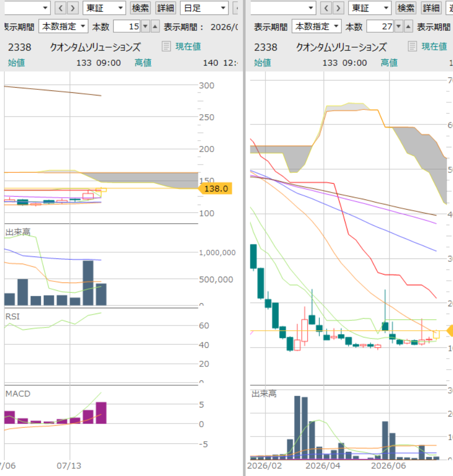Viewport: 453px width, 476px height.
Task: Click 138.0 current price marker
Action: point(216,188)
